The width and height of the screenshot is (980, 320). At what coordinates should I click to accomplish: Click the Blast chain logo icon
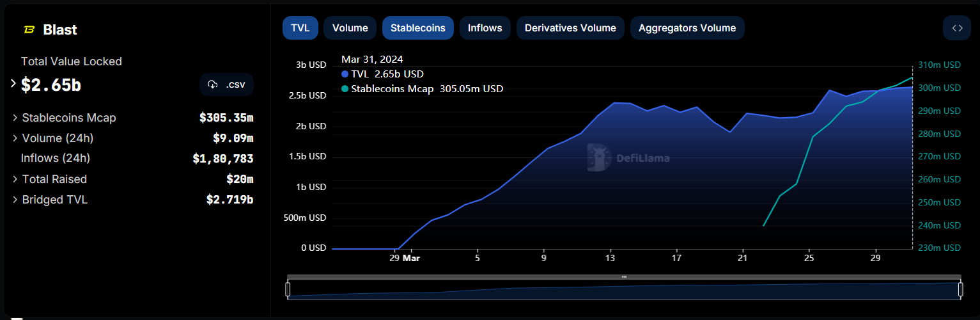pyautogui.click(x=29, y=29)
